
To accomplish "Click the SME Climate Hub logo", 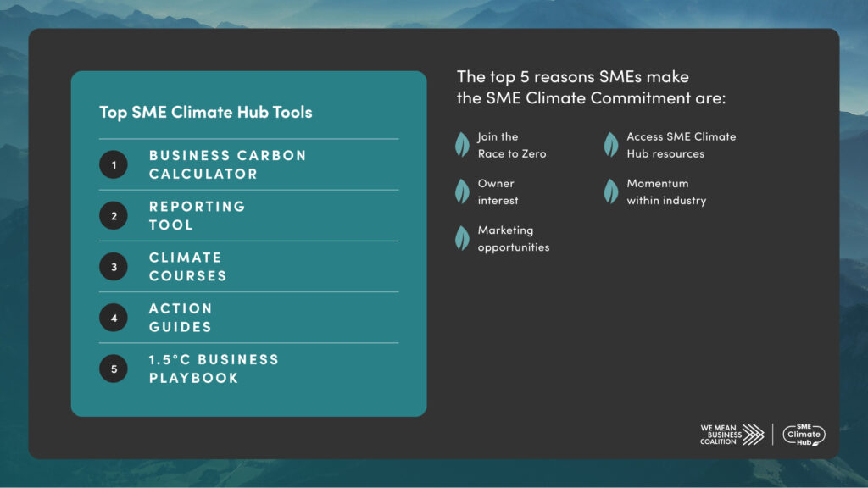I will point(803,435).
